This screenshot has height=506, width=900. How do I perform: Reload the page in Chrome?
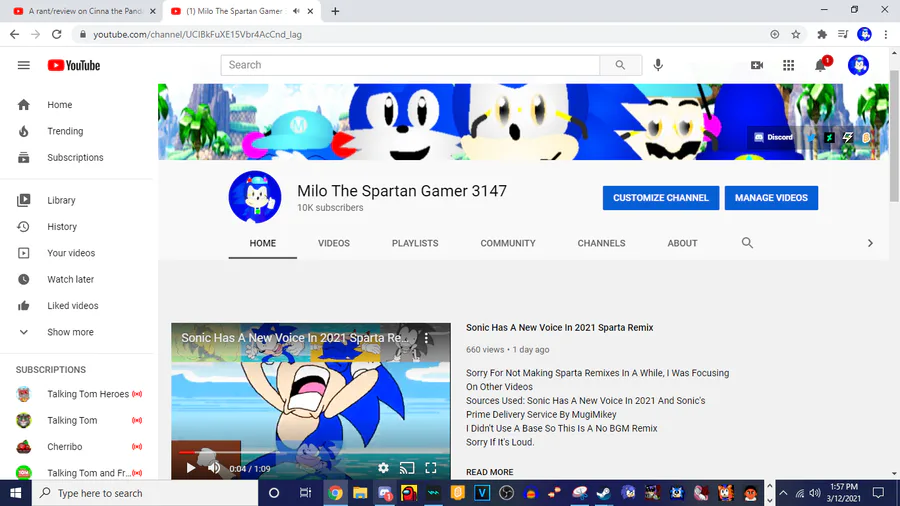[57, 34]
